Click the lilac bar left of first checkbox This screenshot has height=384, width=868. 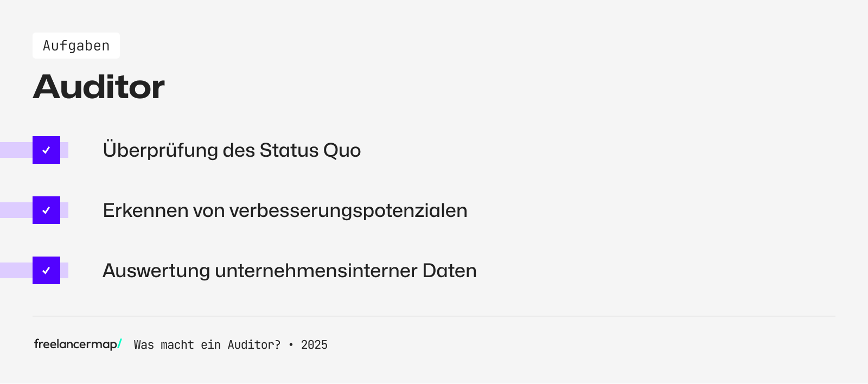(x=16, y=150)
